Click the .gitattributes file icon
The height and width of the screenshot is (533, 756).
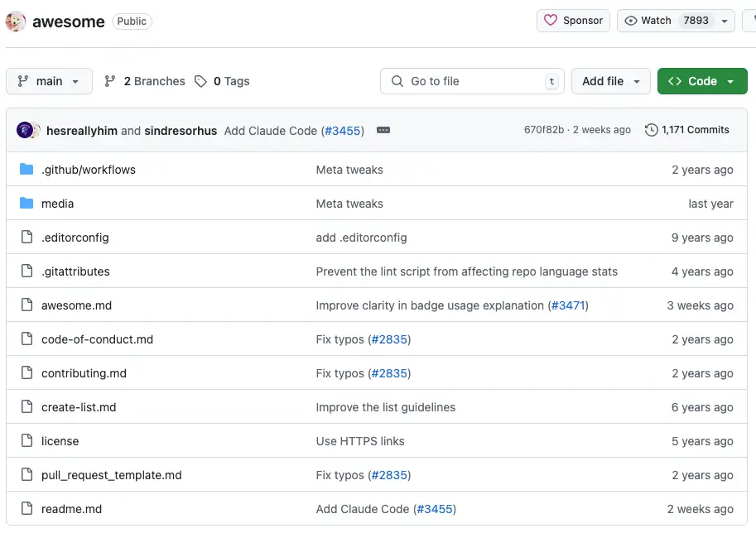pos(27,271)
